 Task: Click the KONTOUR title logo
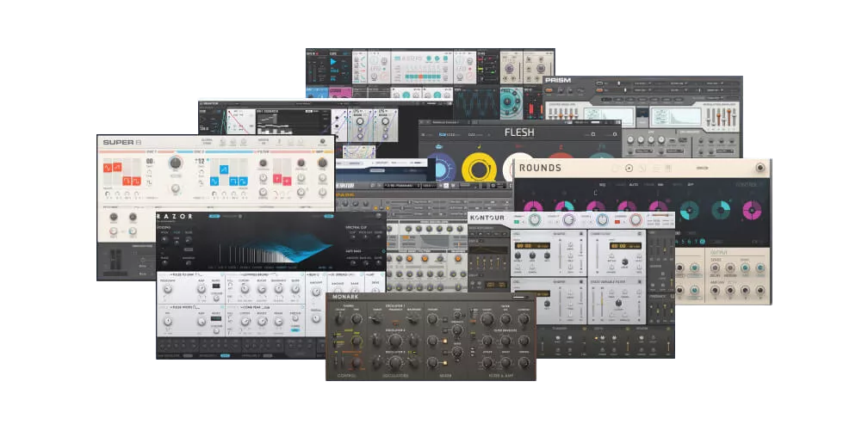[487, 218]
